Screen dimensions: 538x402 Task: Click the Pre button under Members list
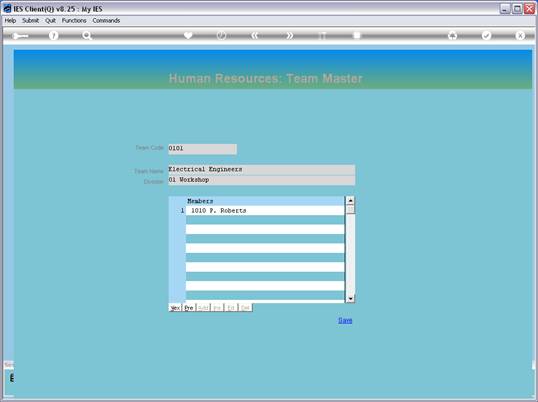pos(189,308)
